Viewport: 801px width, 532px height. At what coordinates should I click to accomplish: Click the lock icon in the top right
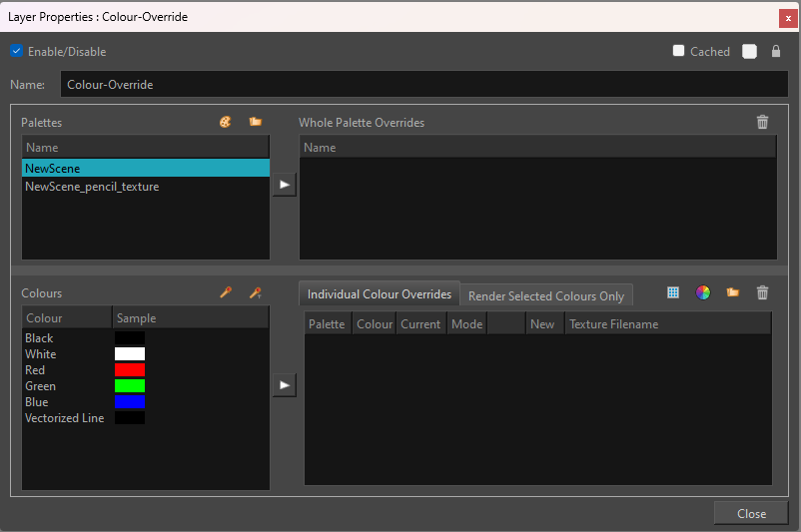776,52
